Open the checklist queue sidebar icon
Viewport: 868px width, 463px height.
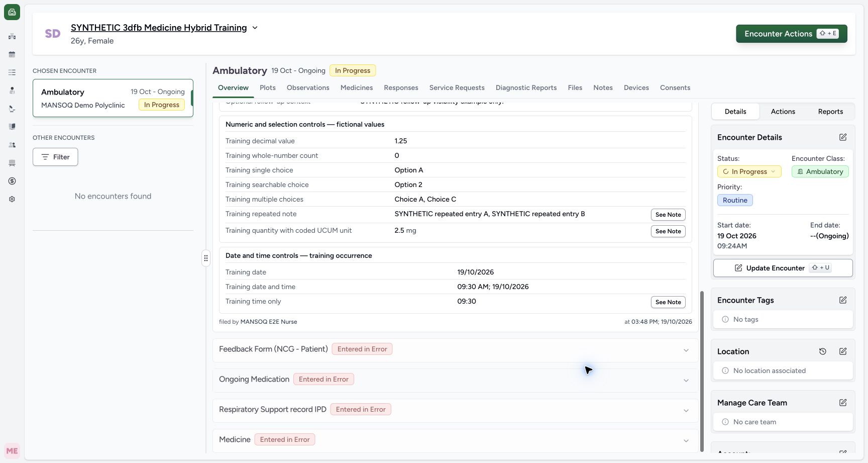coord(12,72)
